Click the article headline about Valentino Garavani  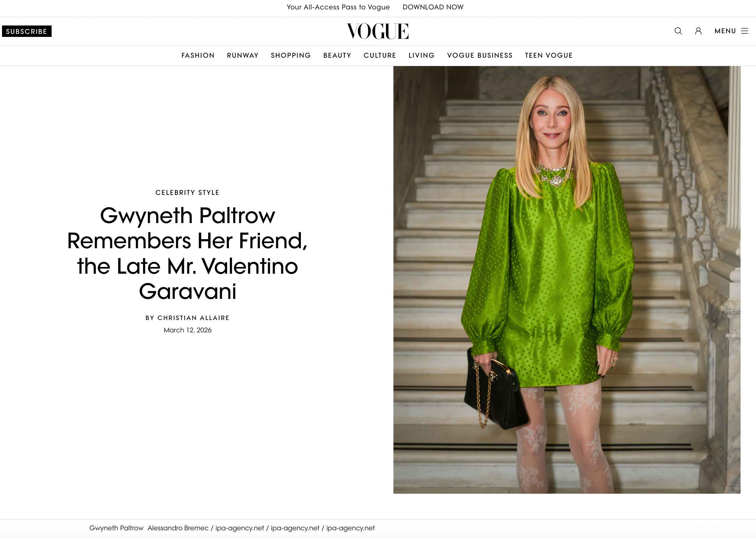[x=187, y=253]
